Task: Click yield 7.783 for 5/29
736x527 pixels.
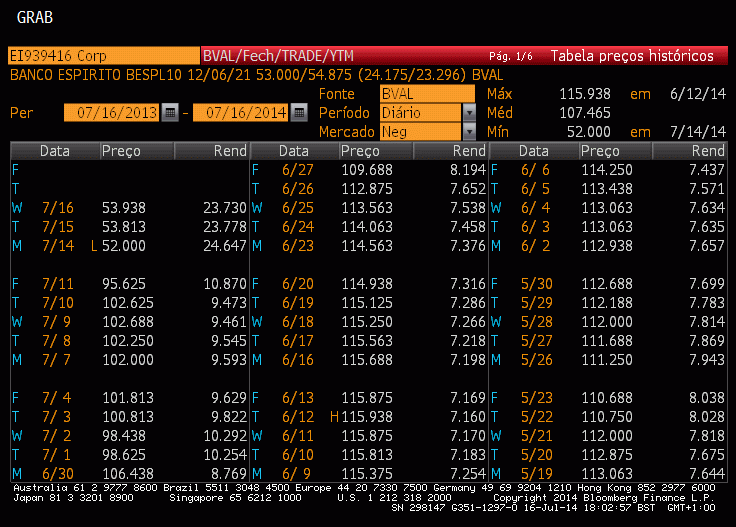Action: tap(706, 303)
